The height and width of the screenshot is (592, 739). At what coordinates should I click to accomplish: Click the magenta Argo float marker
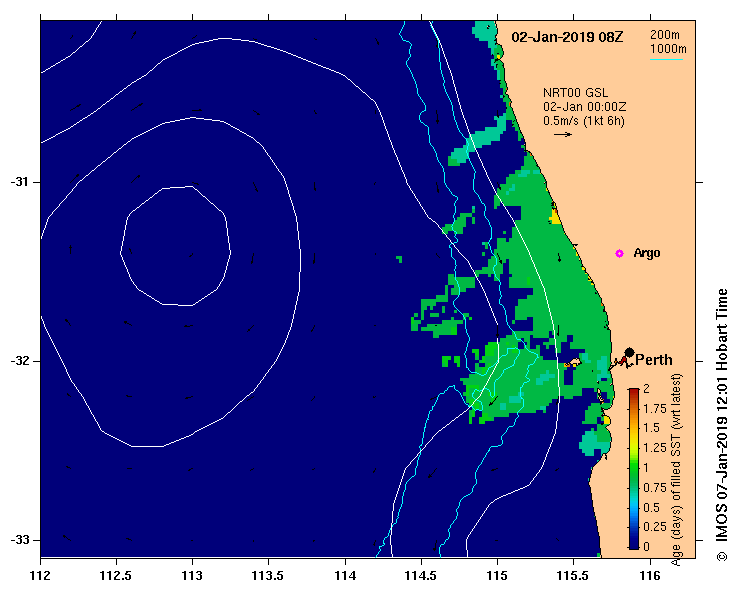619,254
